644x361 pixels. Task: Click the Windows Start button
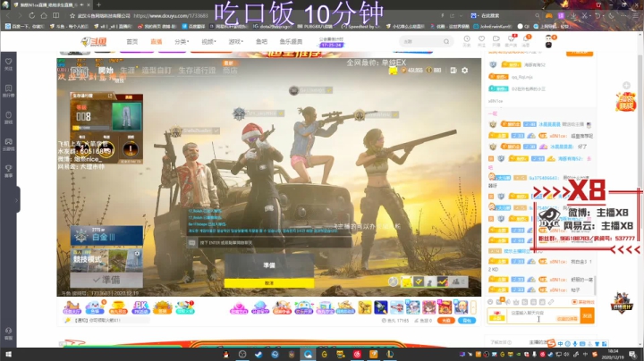[x=8, y=354]
